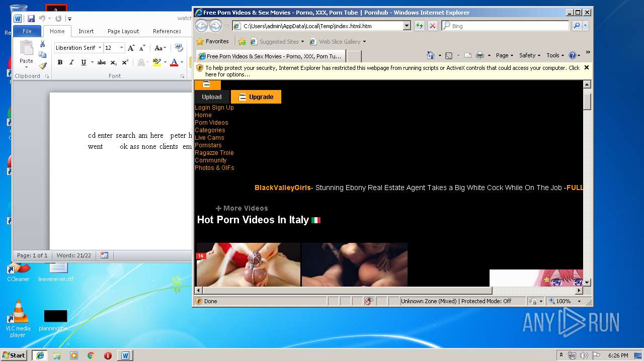Image resolution: width=644 pixels, height=362 pixels.
Task: Click the Words: 21/22 status bar counter
Action: tap(74, 255)
